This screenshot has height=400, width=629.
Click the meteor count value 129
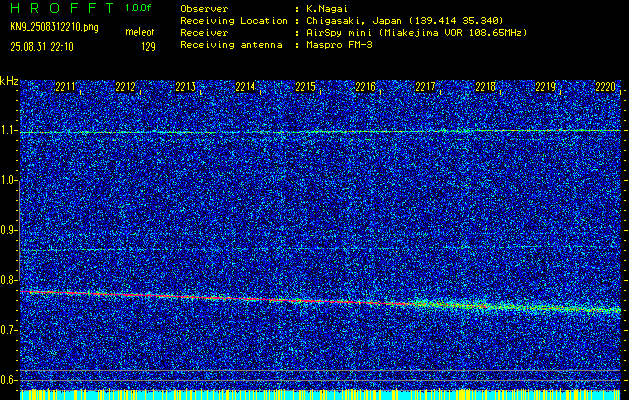[148, 47]
